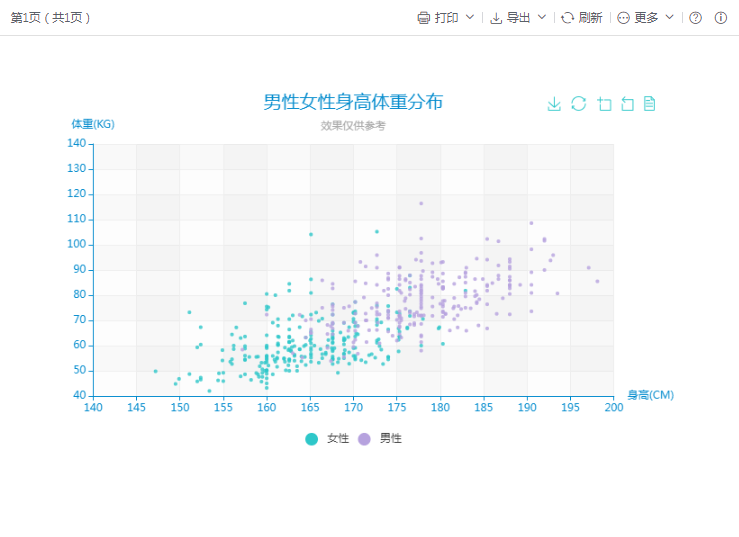This screenshot has width=739, height=537.
Task: Click the chart zoom reset icon
Action: point(627,104)
